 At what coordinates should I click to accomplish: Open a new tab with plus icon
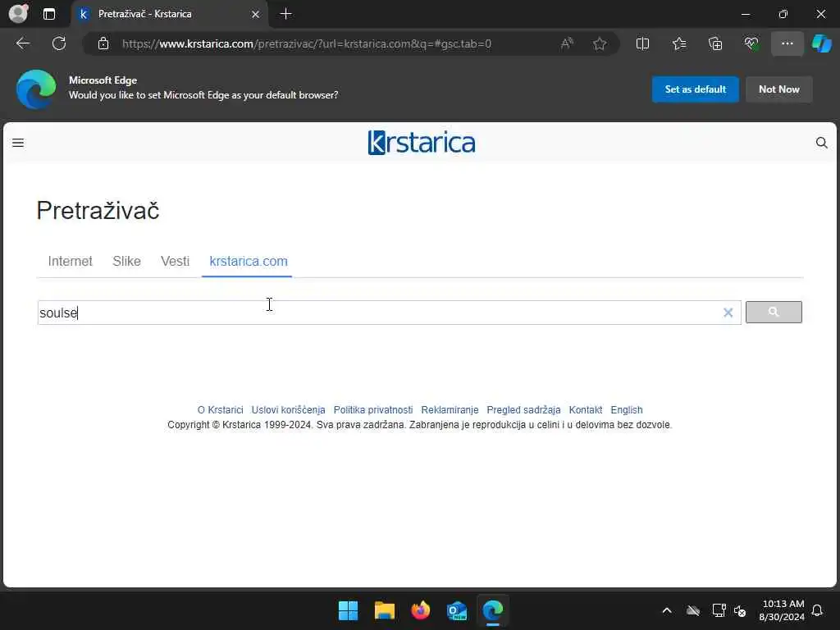[286, 14]
